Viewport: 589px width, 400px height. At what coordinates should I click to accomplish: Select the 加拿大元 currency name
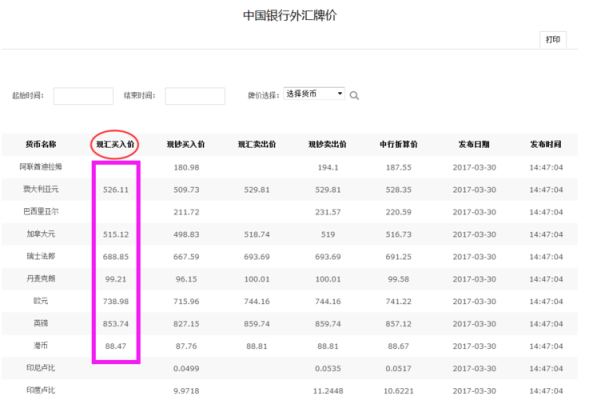[41, 234]
